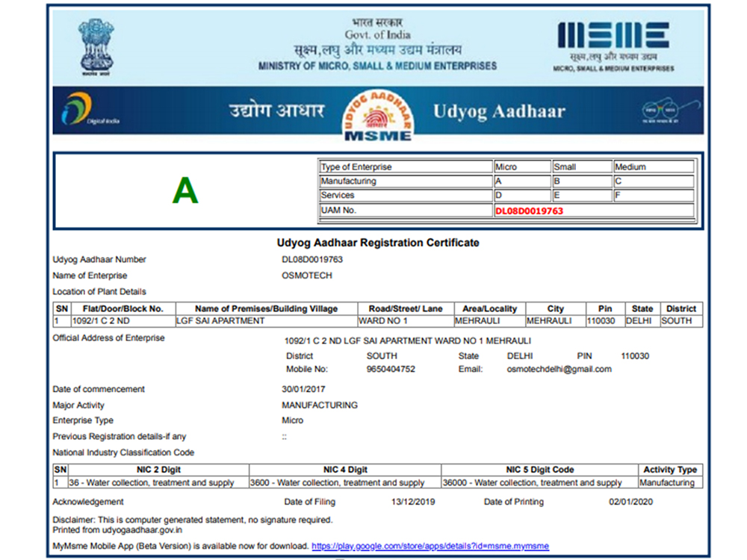
Task: Click the MSME logo at top right
Action: coord(613,46)
